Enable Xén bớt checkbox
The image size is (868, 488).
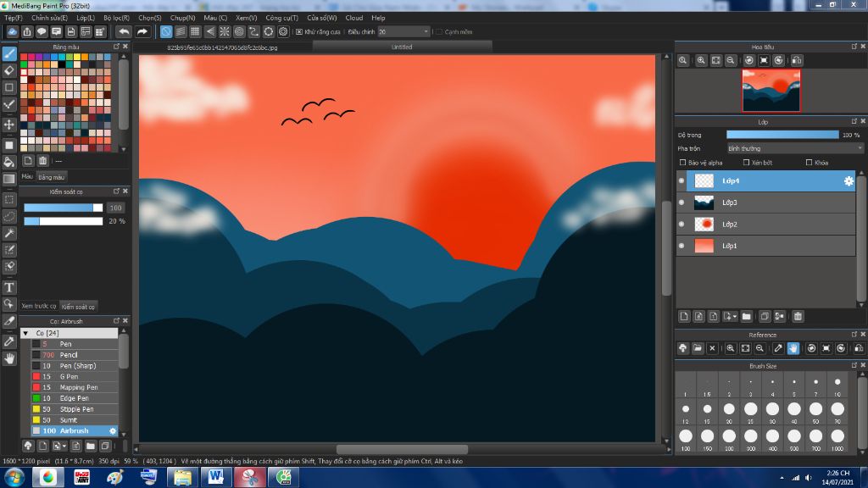click(746, 163)
